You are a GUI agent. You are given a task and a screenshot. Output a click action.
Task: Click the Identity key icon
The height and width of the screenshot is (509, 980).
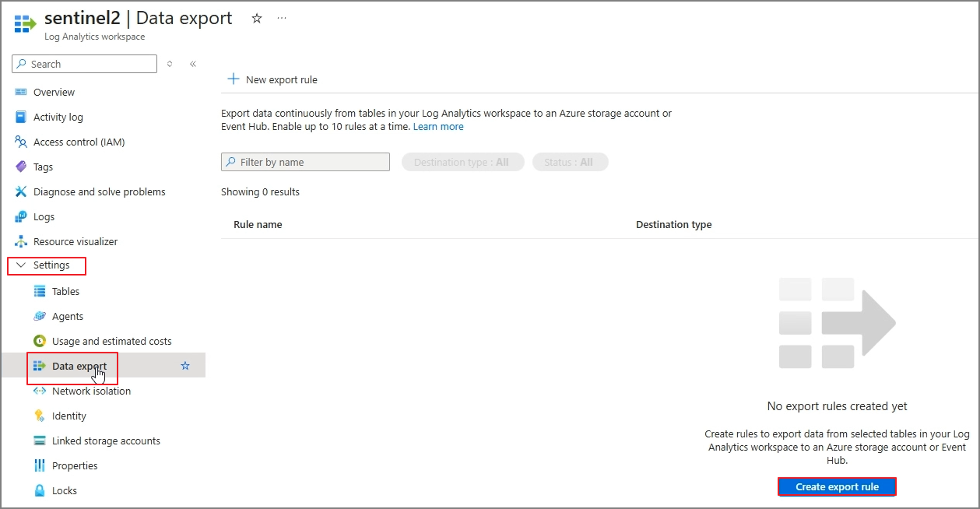40,416
